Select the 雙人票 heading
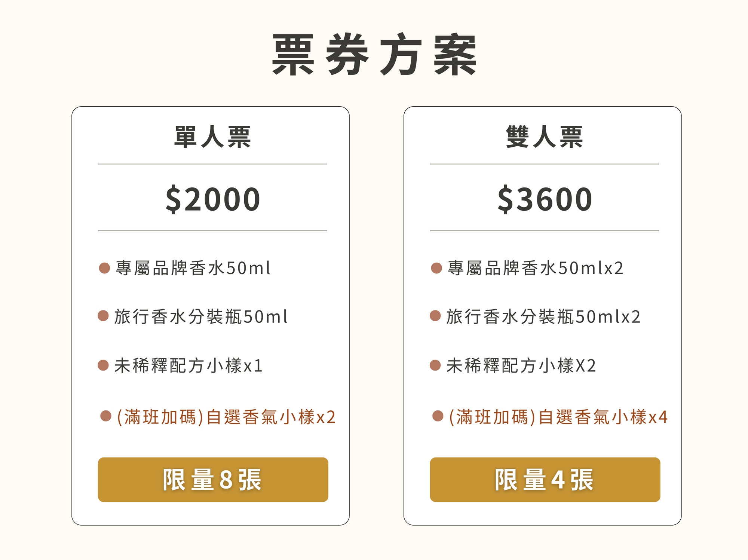 pos(544,137)
